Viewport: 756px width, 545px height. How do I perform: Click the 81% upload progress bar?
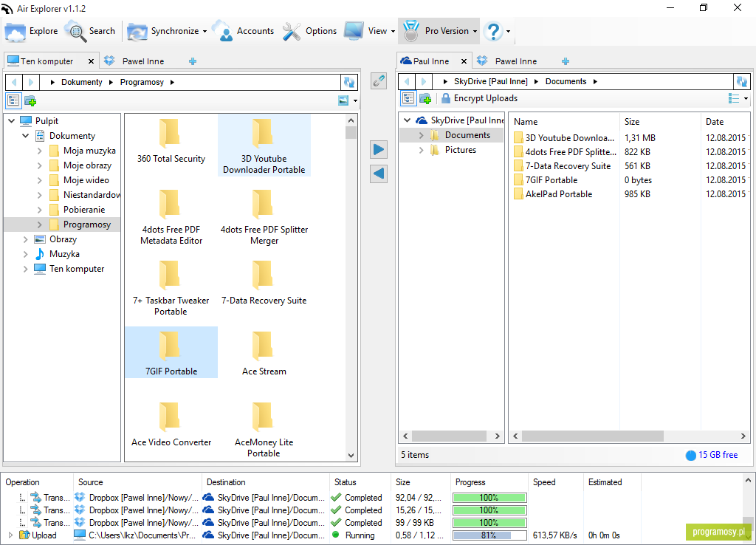coord(489,535)
